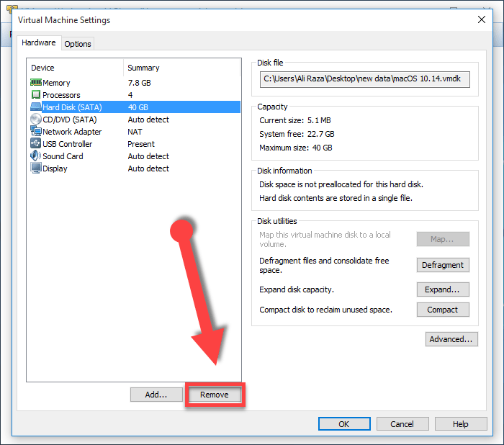Image resolution: width=504 pixels, height=445 pixels.
Task: Open the Expand... disk capacity dialog
Action: (443, 289)
